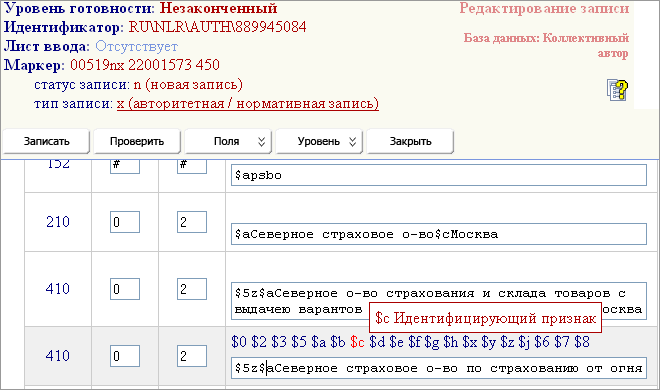Image resolution: width=660 pixels, height=390 pixels.
Task: Insert subfield $e from the subfield list
Action: 397,342
